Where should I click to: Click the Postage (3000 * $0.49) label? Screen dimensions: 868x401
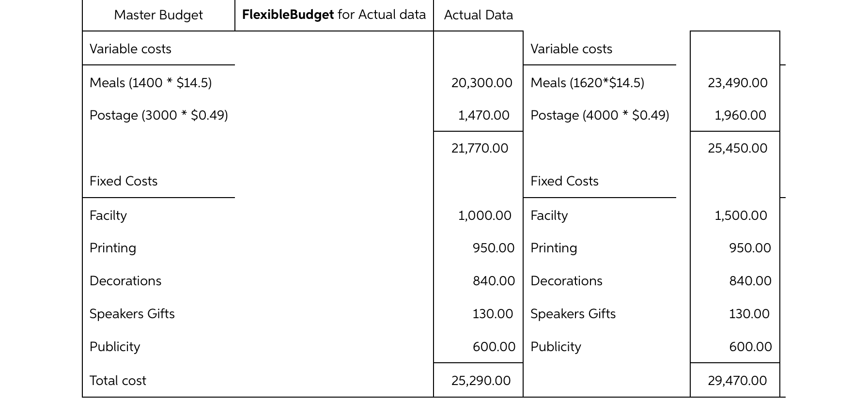pyautogui.click(x=159, y=115)
